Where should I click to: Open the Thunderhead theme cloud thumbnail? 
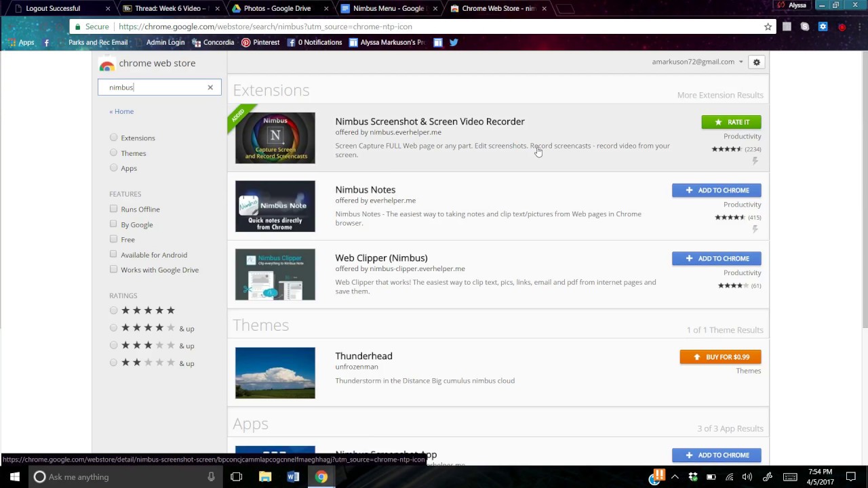[275, 373]
